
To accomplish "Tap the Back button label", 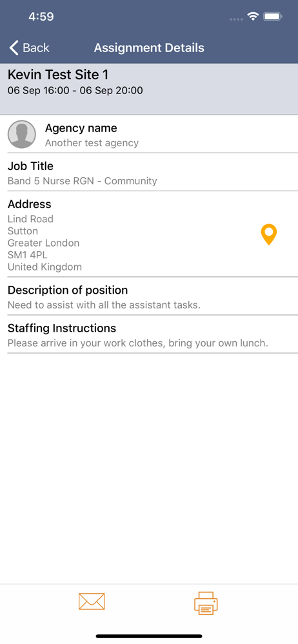I will click(36, 48).
